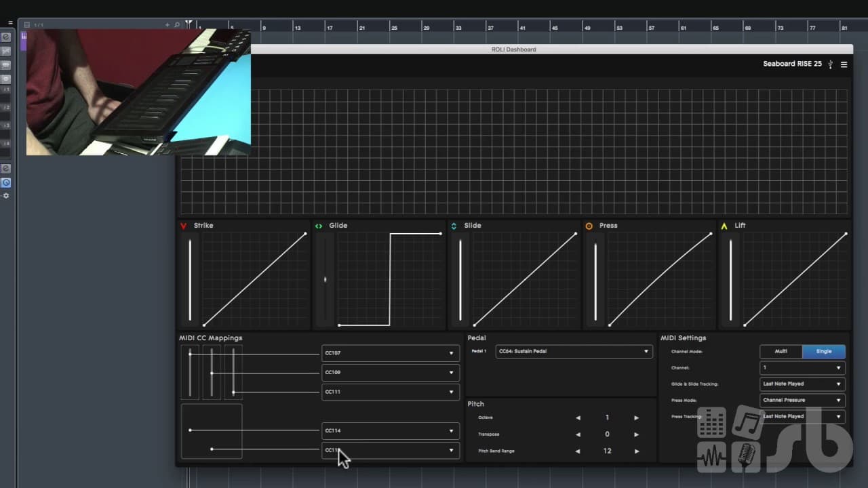Increase the Pitch Bend Range
The image size is (868, 488).
pyautogui.click(x=636, y=451)
